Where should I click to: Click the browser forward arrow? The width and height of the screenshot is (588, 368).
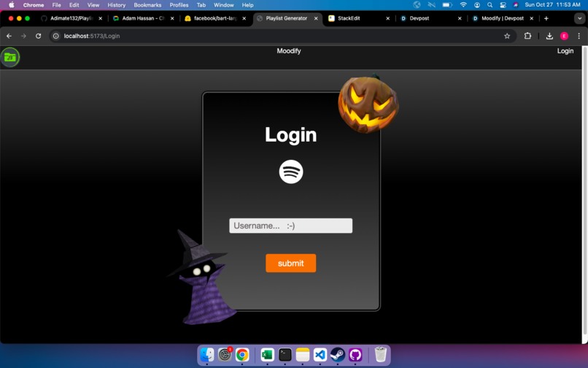click(x=23, y=36)
